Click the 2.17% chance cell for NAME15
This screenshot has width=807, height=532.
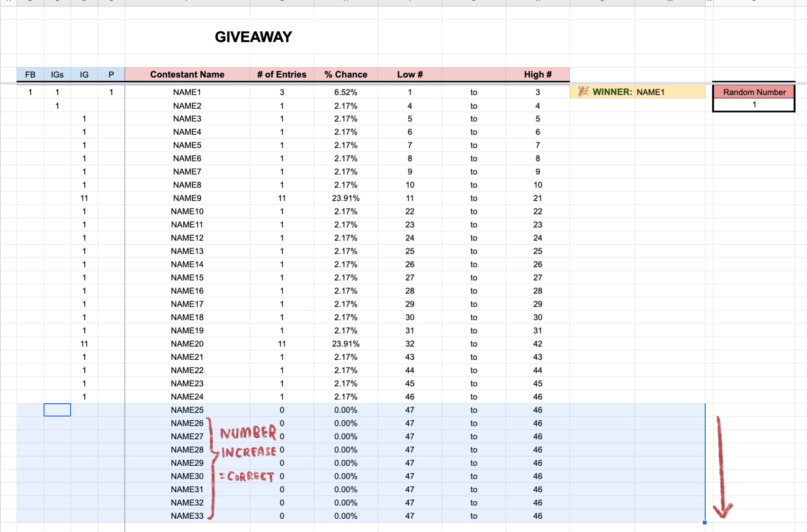click(346, 278)
